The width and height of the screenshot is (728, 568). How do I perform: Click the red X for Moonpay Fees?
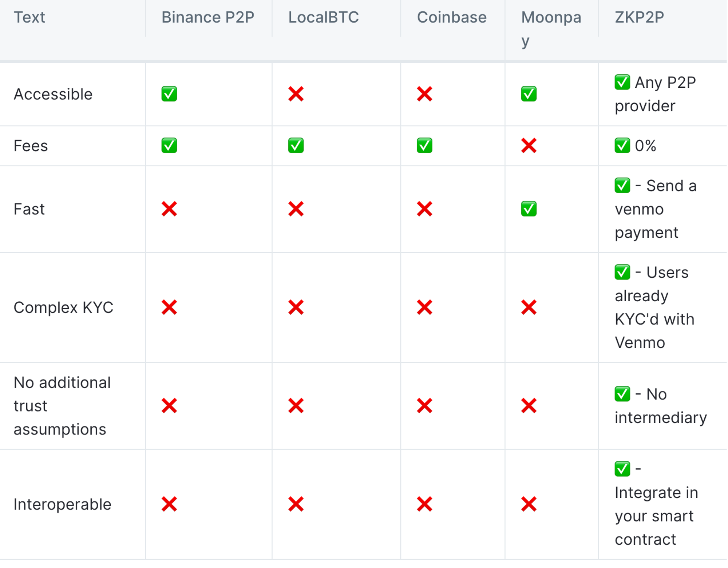529,146
